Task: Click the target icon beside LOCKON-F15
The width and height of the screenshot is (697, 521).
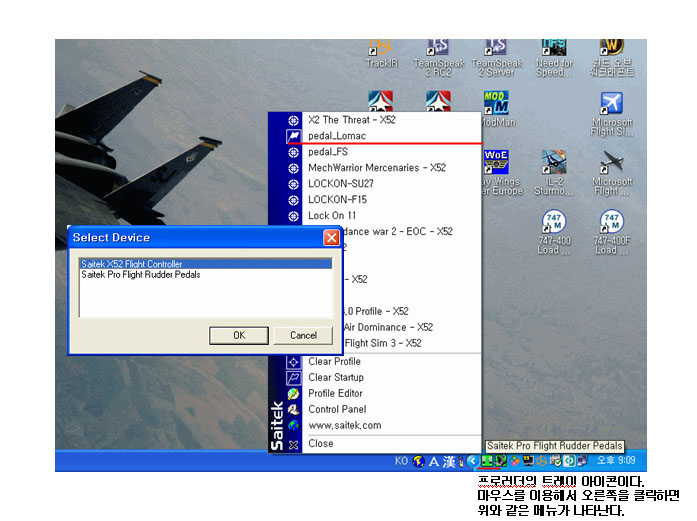Action: click(293, 200)
